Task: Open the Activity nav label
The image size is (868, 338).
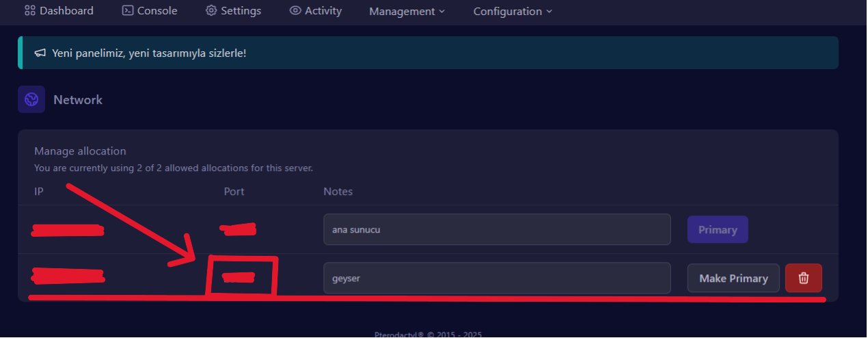Action: click(323, 11)
